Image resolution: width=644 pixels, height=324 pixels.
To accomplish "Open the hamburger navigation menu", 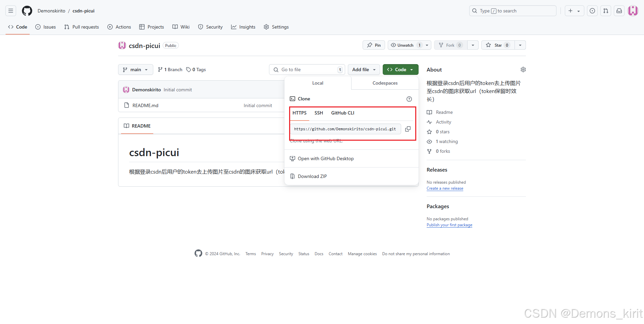I will coord(11,11).
